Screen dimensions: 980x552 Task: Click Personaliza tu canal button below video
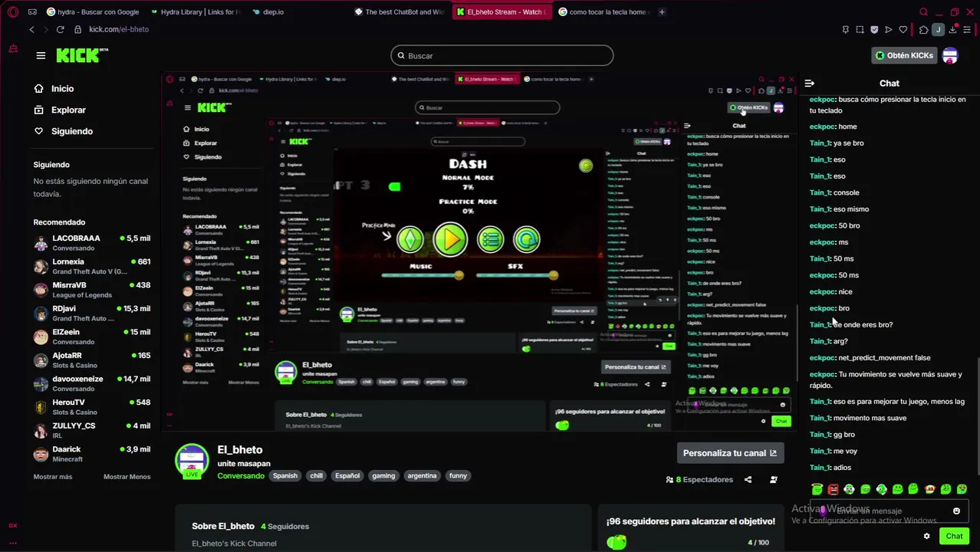pyautogui.click(x=729, y=453)
